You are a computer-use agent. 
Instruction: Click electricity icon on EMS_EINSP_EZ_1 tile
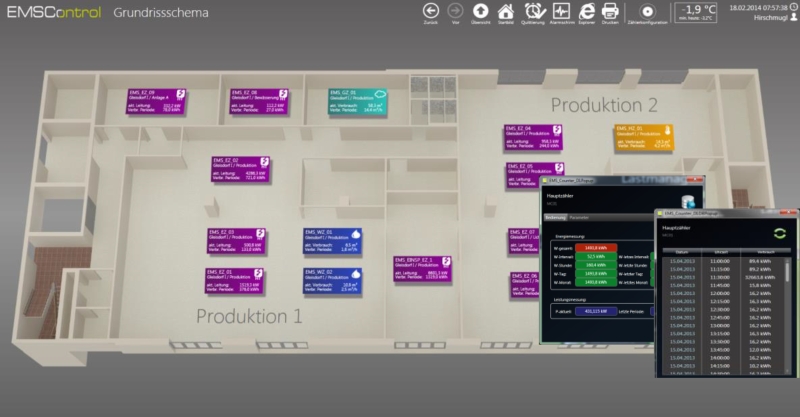446,262
